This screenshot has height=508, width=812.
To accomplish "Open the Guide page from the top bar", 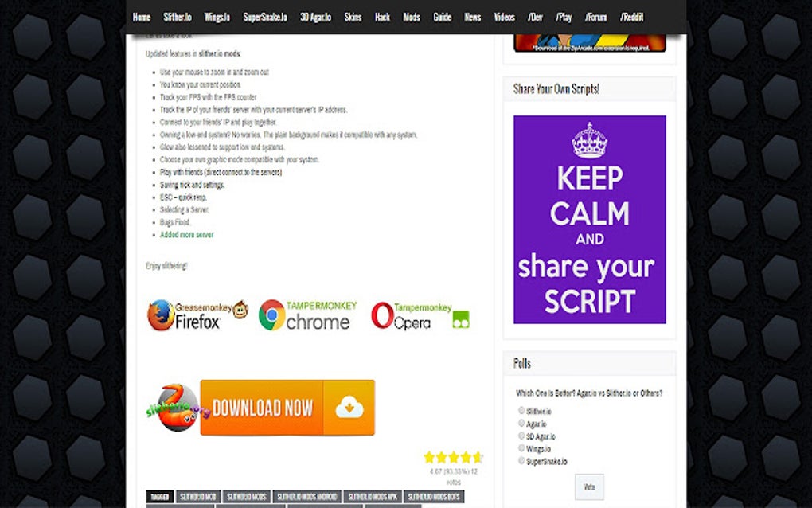I will click(x=443, y=16).
